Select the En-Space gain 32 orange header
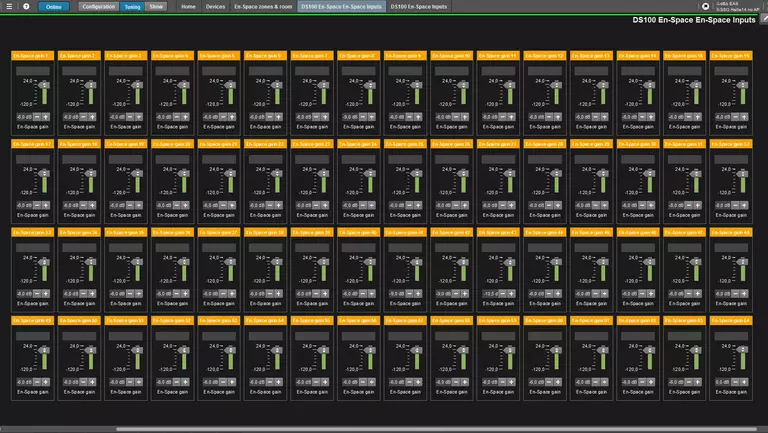 (731, 144)
